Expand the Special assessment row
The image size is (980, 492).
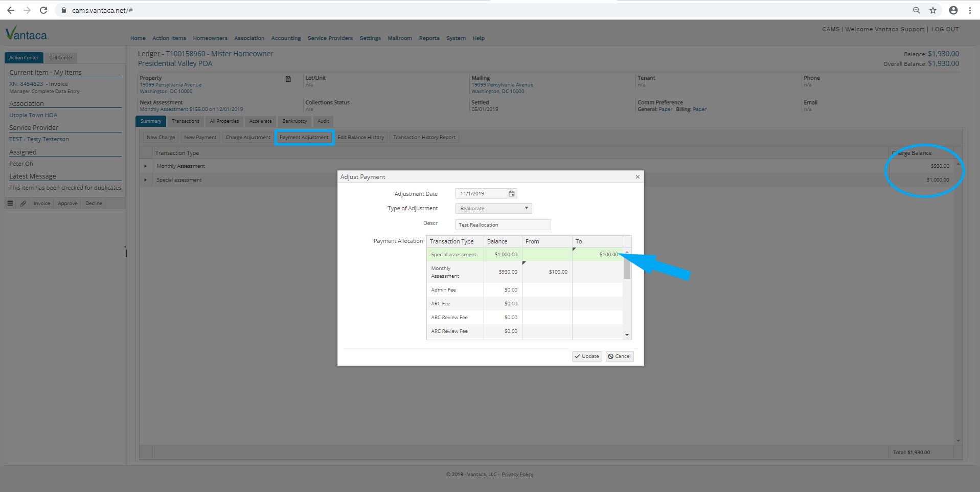(x=146, y=180)
